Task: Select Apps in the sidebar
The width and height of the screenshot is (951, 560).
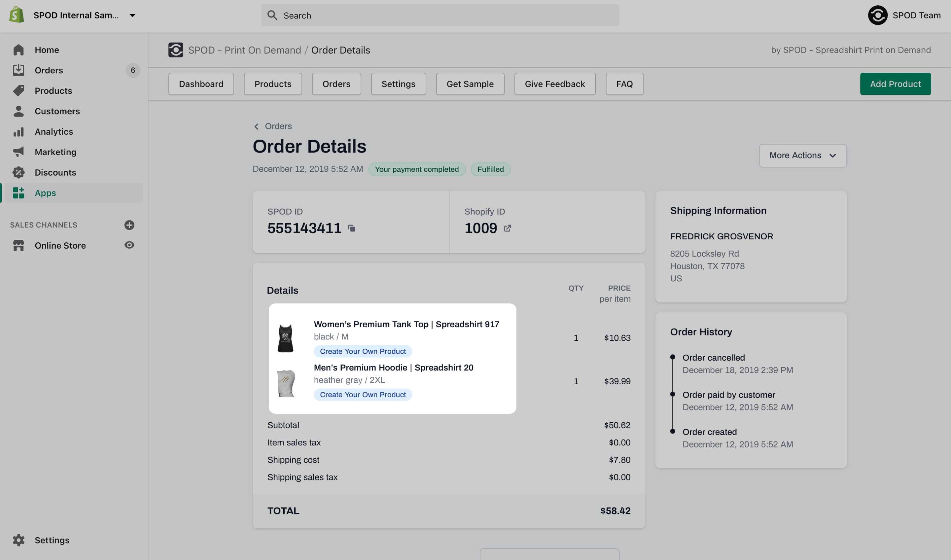Action: tap(45, 192)
